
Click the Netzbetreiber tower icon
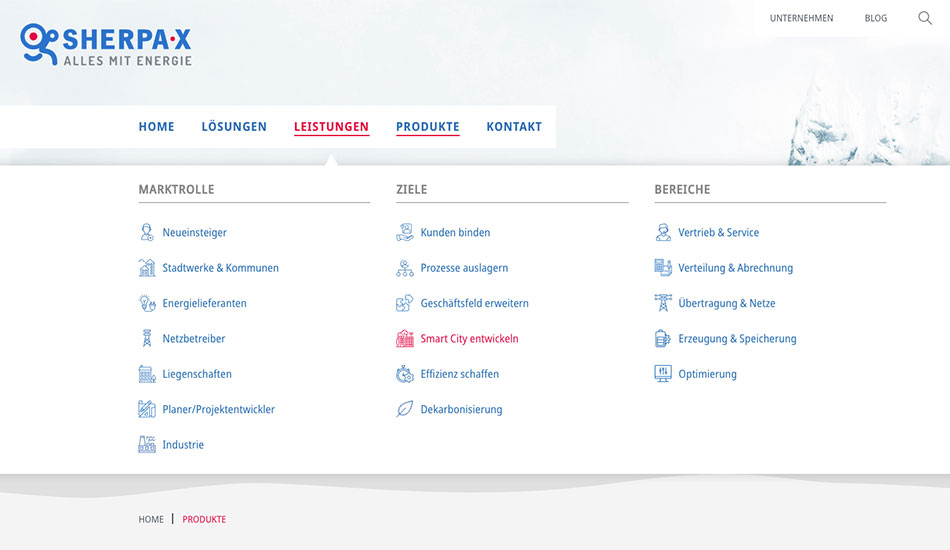[147, 339]
